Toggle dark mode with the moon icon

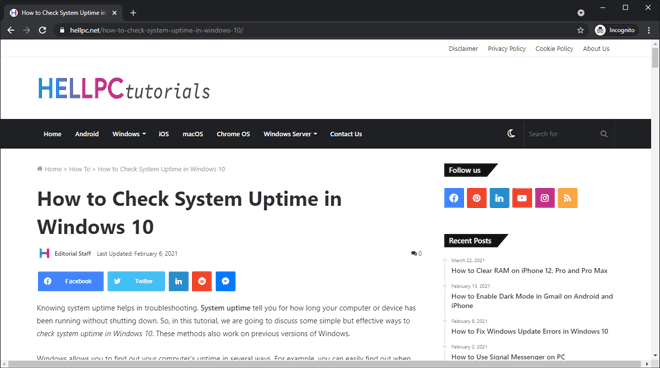point(511,133)
